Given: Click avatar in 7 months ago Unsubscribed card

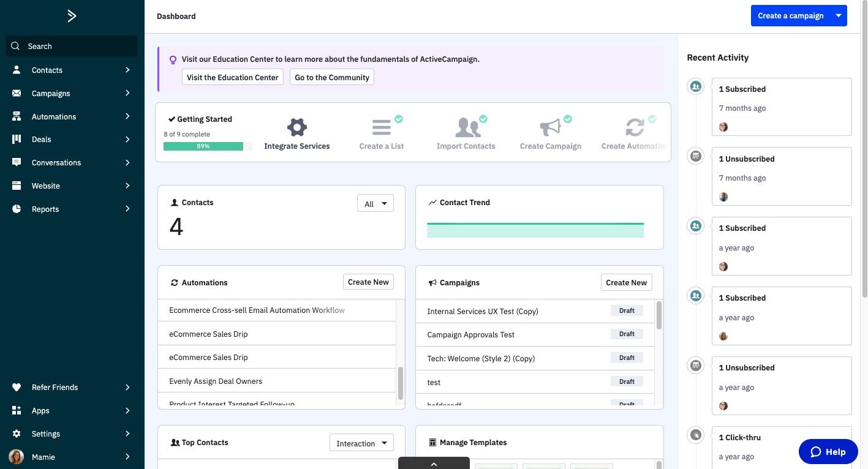Looking at the screenshot, I should coord(723,197).
